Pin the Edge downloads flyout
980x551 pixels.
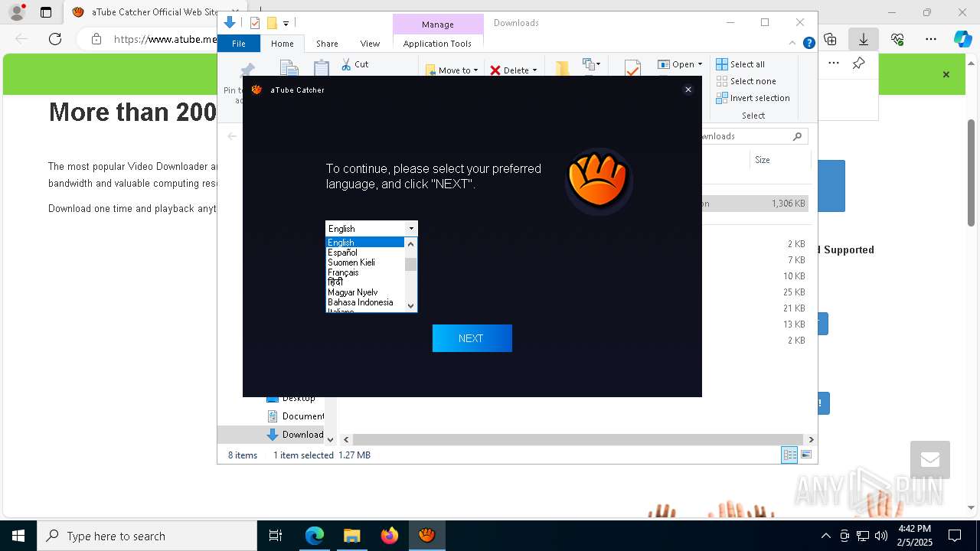point(859,64)
